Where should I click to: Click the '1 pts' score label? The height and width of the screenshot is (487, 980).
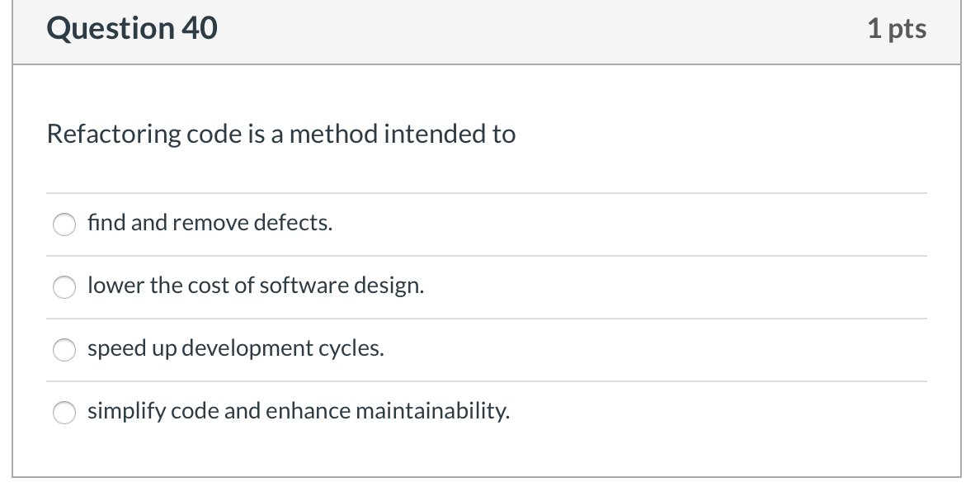(x=897, y=28)
